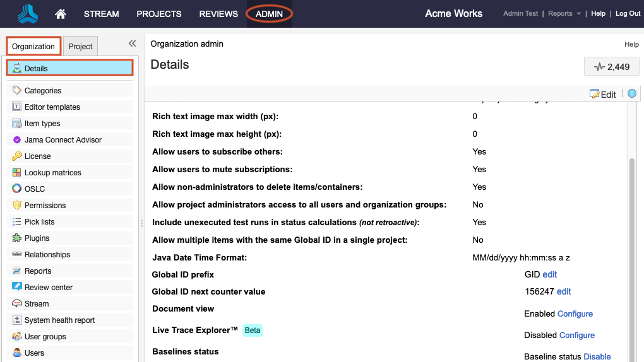Click the Edit pencil icon
This screenshot has width=644, height=362.
coord(594,94)
